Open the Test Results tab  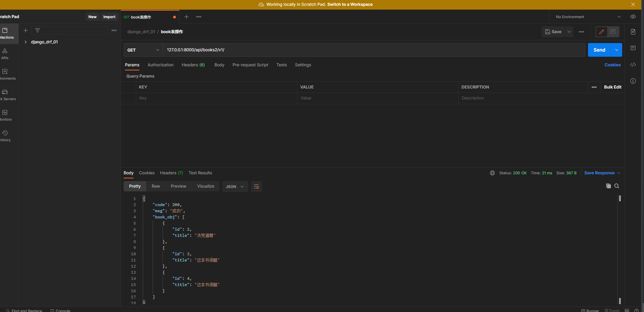pyautogui.click(x=200, y=173)
